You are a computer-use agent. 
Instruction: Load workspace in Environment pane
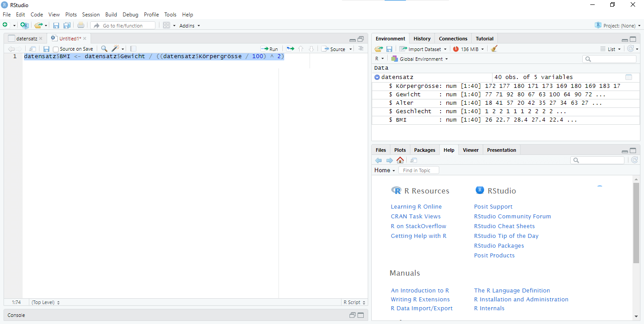[379, 49]
